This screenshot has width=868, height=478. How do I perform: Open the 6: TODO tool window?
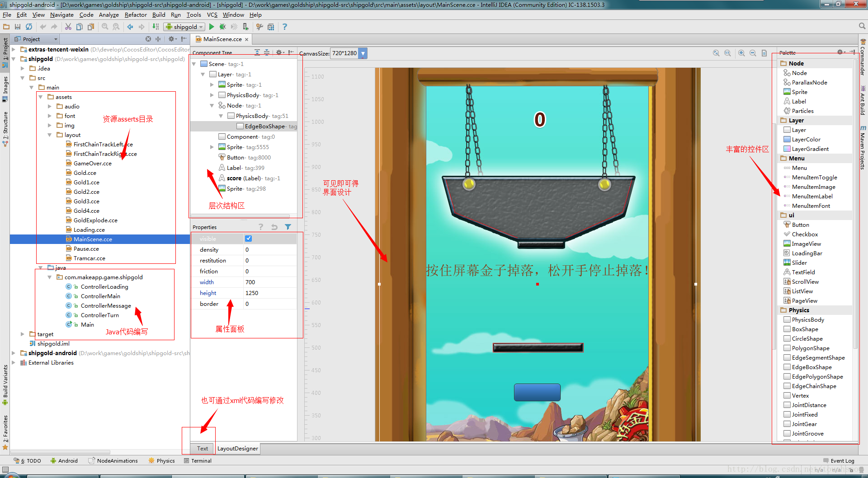coord(28,460)
